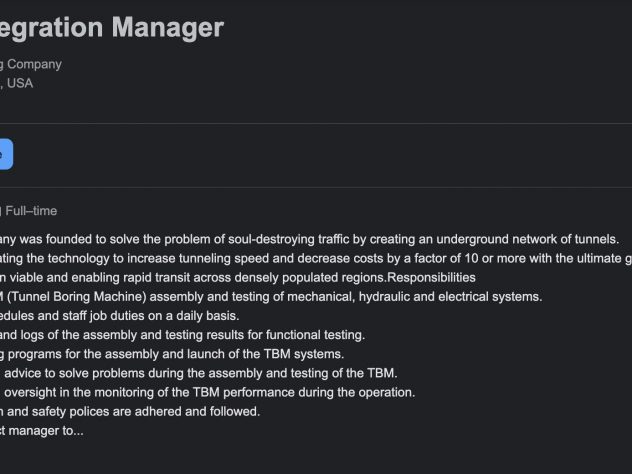Click the line about logs of testing results
The height and width of the screenshot is (474, 632).
[183, 335]
